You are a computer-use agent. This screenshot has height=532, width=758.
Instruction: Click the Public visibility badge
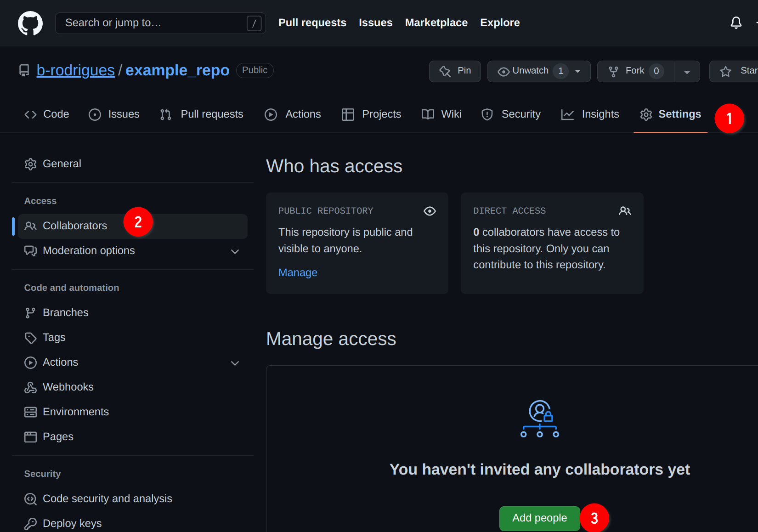click(255, 70)
